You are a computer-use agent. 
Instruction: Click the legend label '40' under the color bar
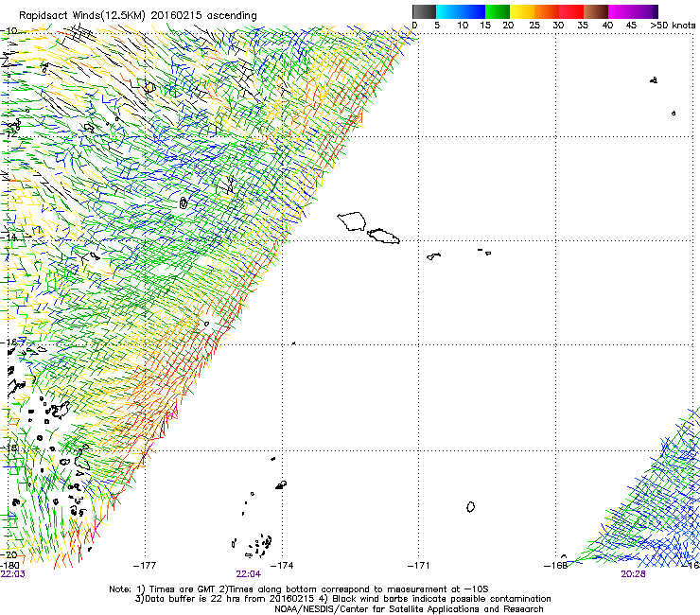[607, 26]
